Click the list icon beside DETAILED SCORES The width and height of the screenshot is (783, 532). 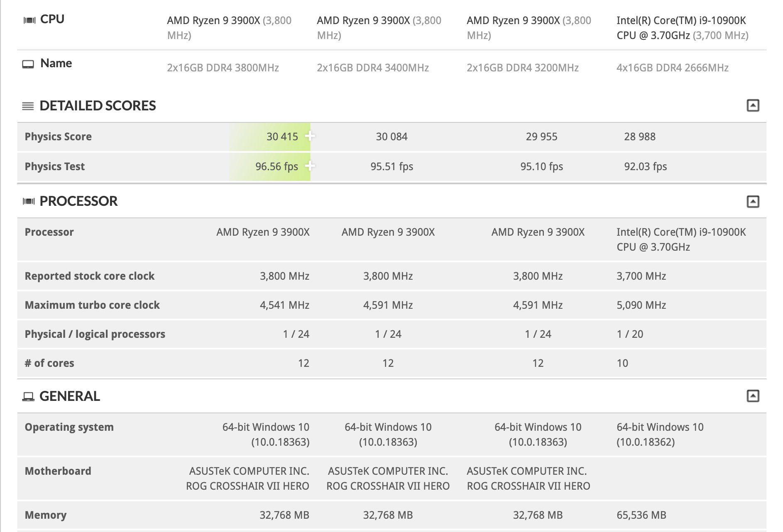tap(28, 106)
